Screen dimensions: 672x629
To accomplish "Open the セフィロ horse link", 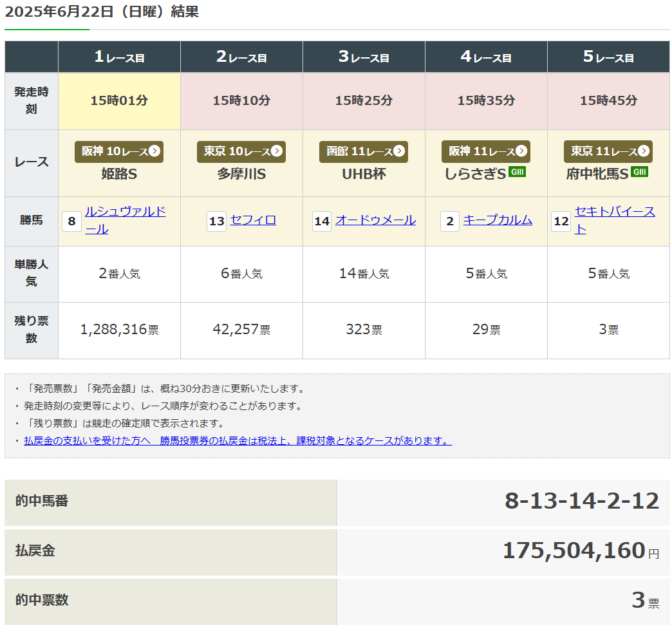I will 253,220.
